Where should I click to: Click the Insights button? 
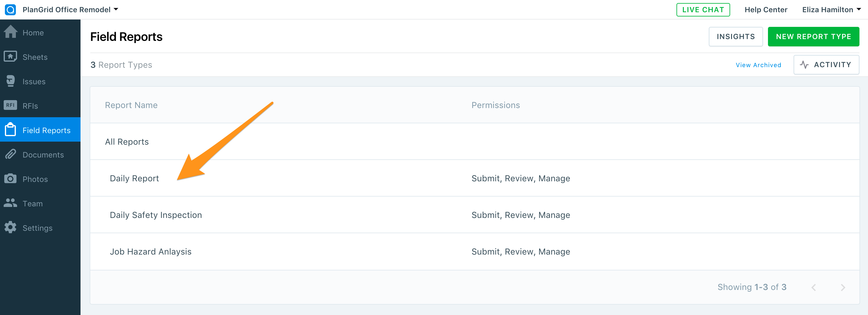coord(736,36)
